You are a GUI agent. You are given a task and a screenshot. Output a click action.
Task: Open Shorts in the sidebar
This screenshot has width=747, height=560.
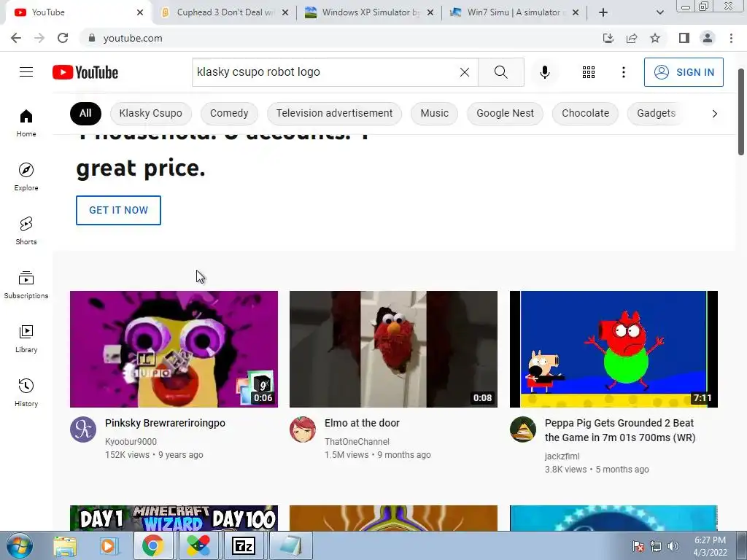coord(26,230)
